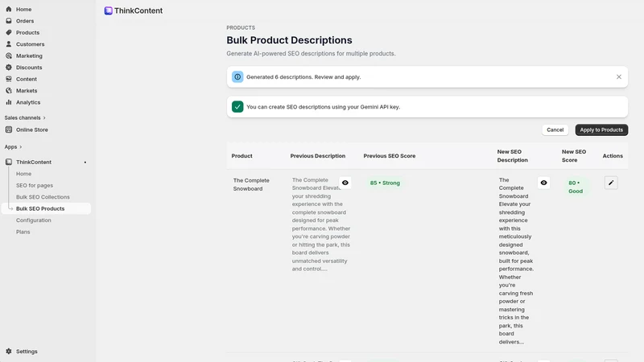
Task: Open Plans page
Action: pyautogui.click(x=23, y=232)
